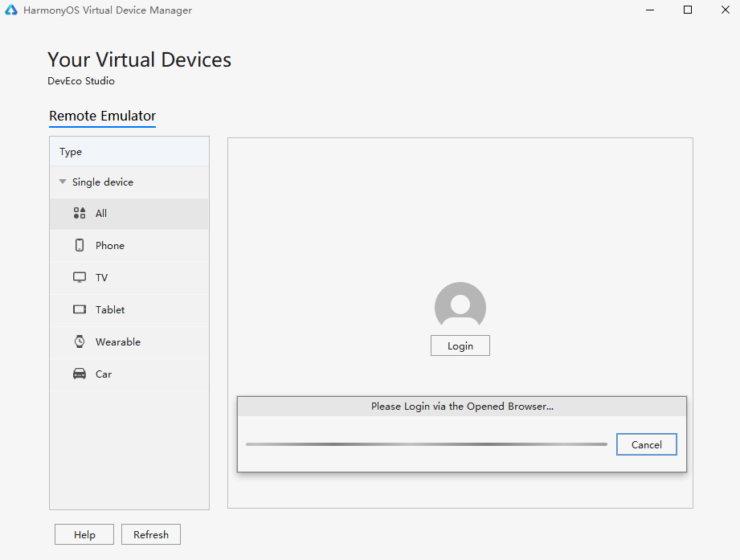Select the Phone category label
The width and height of the screenshot is (740, 560).
110,245
